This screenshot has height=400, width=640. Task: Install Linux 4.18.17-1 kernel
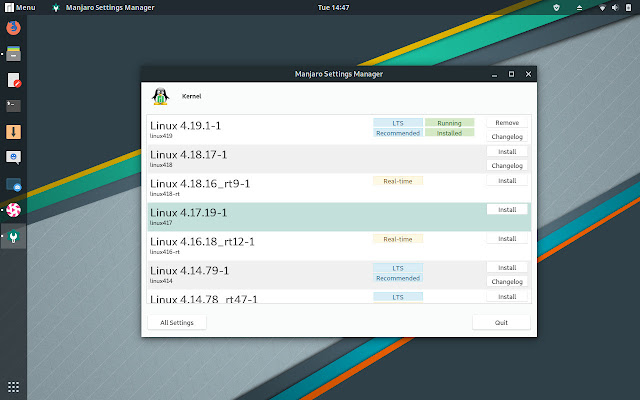[x=507, y=151]
